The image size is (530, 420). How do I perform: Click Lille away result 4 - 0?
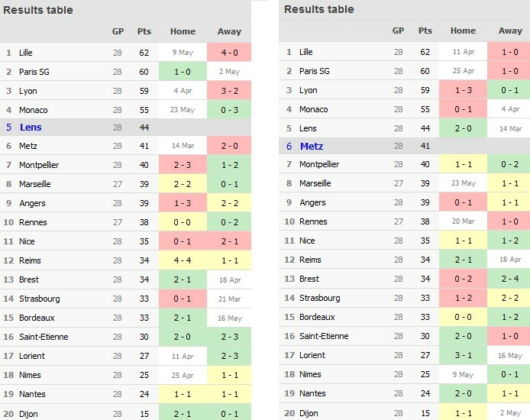pyautogui.click(x=229, y=53)
